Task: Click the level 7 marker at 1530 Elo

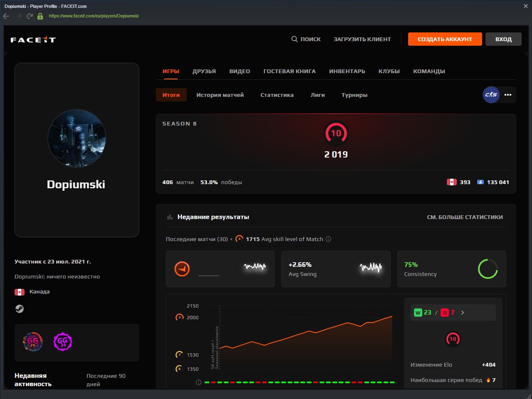Action: click(180, 355)
